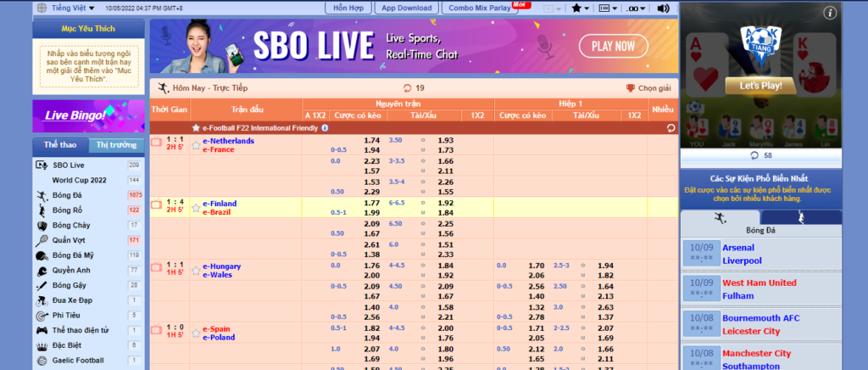868x370 pixels.
Task: Click the Bóng Gậy hockey stick icon
Action: coord(42,286)
